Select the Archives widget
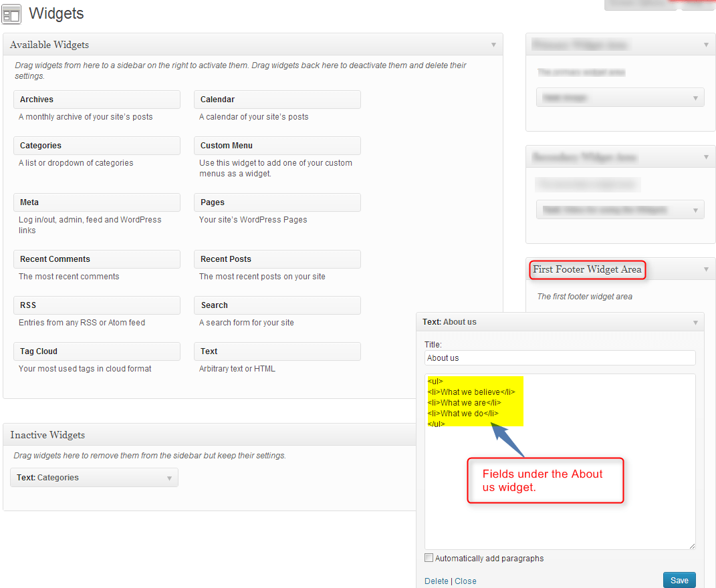Image resolution: width=716 pixels, height=588 pixels. pyautogui.click(x=97, y=100)
